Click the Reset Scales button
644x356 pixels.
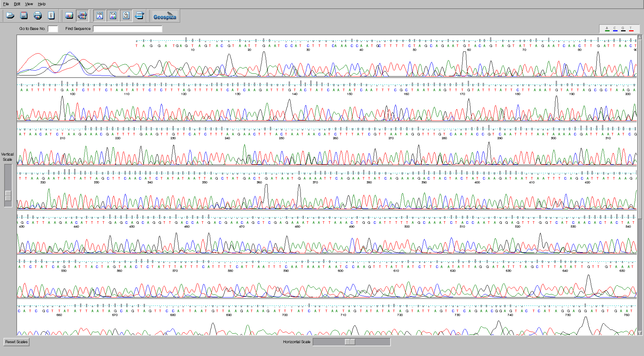[16, 342]
